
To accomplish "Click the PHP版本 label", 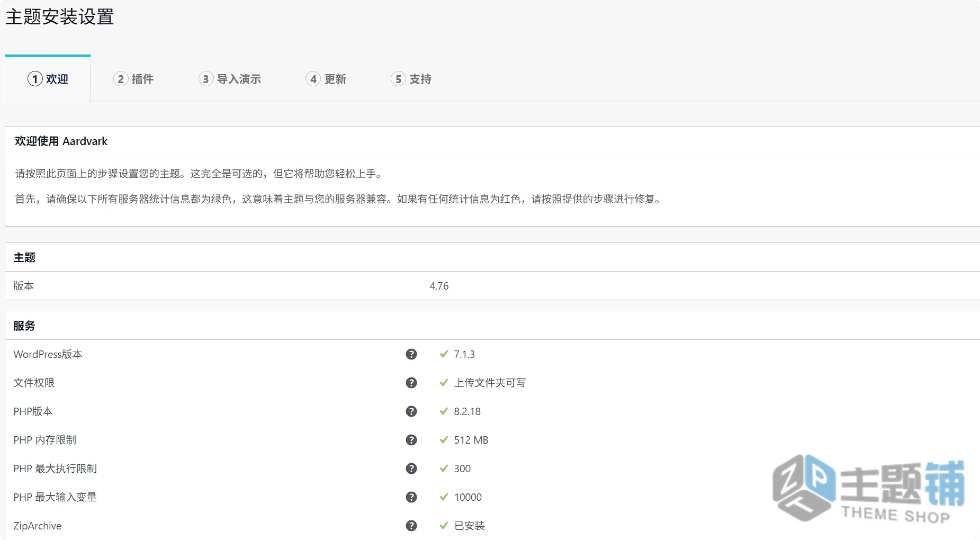I will point(33,411).
